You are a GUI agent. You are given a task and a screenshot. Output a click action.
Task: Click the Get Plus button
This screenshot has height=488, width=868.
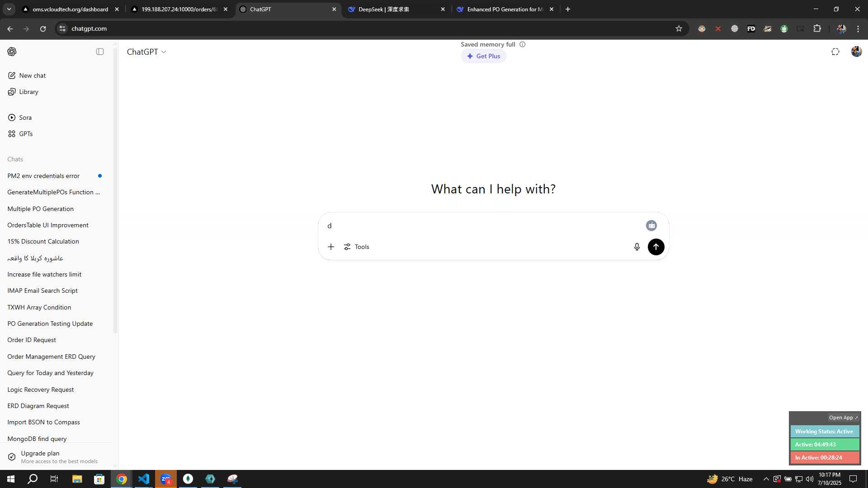click(483, 56)
